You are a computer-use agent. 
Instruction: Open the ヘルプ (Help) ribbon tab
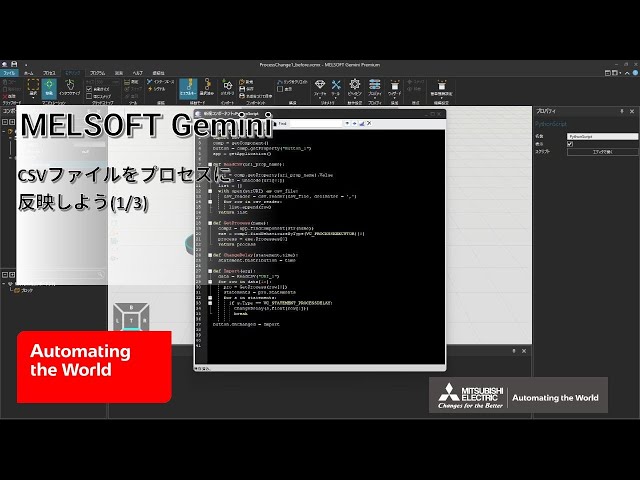(x=138, y=73)
